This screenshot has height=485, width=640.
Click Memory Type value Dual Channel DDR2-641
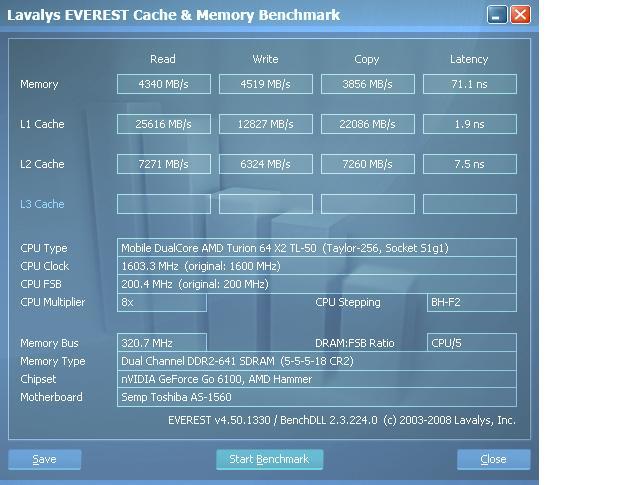317,361
